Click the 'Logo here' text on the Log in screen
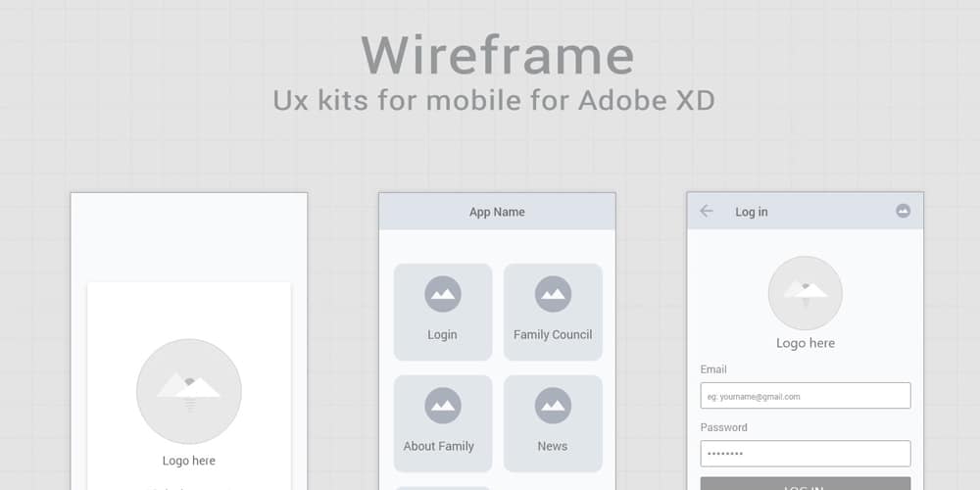This screenshot has height=490, width=980. (805, 343)
